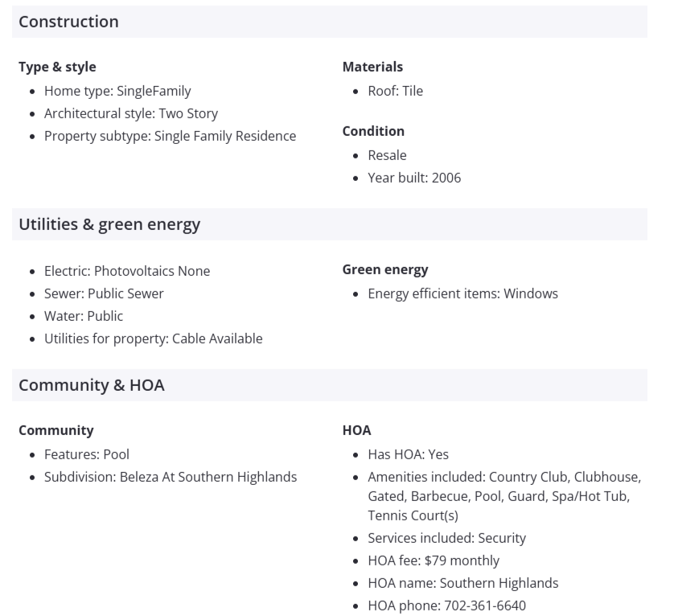Click the Energy efficient items: Windows entry
The height and width of the screenshot is (616, 674).
(x=462, y=294)
